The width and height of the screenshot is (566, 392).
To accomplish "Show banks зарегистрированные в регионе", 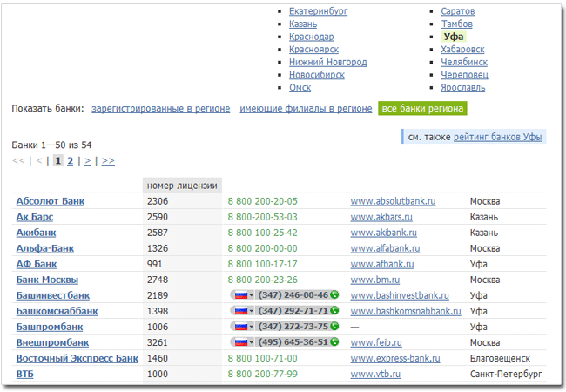I will [160, 109].
